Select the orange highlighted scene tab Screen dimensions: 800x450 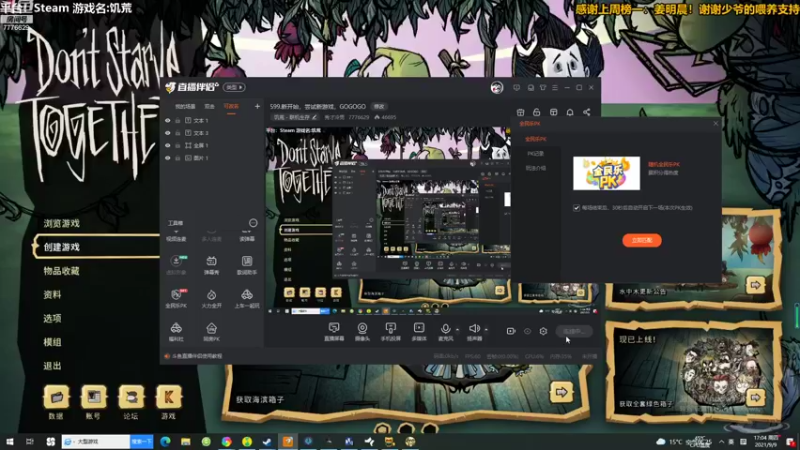(x=231, y=107)
